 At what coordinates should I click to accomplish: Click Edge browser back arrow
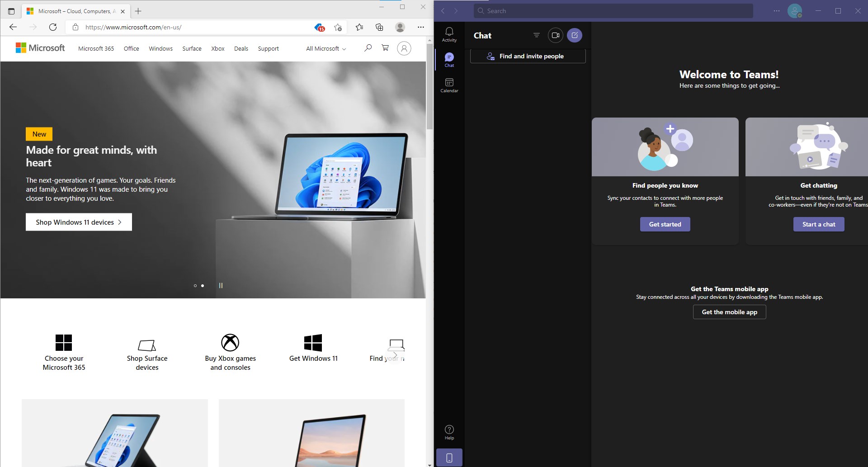[x=13, y=27]
